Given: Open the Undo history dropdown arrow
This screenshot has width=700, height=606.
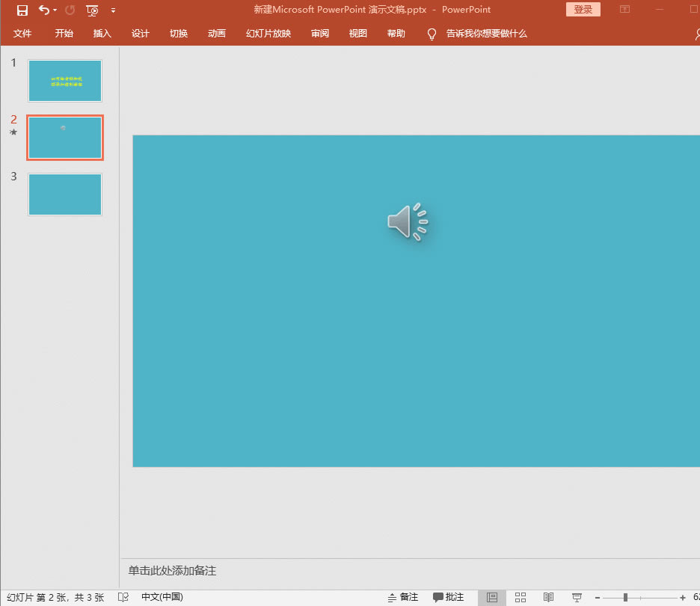Looking at the screenshot, I should [x=55, y=10].
